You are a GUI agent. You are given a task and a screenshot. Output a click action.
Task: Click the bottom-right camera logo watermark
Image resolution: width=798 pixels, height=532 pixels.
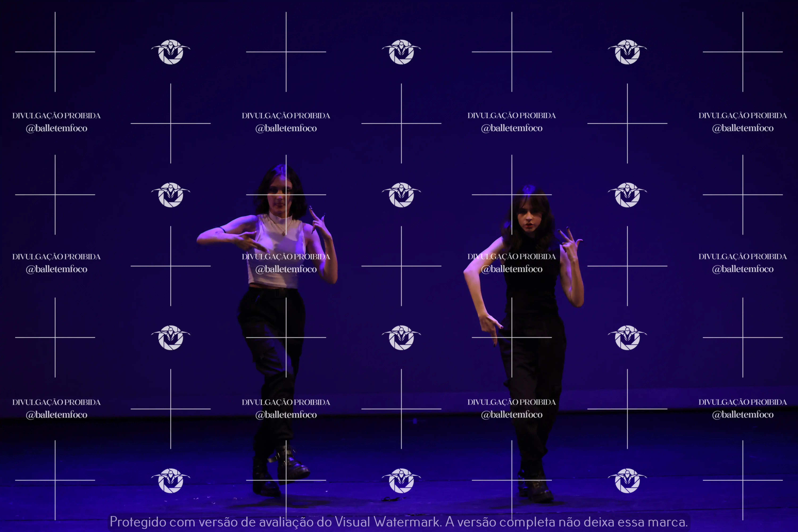[x=627, y=480]
